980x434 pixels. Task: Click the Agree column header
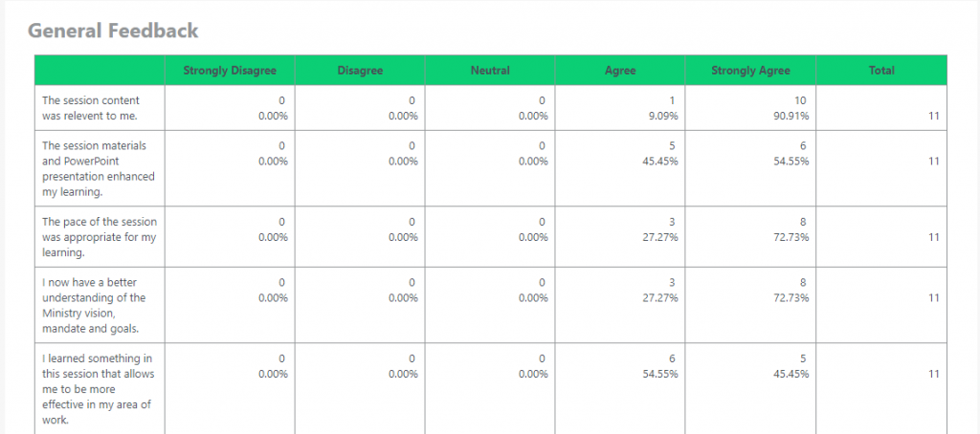coord(620,70)
